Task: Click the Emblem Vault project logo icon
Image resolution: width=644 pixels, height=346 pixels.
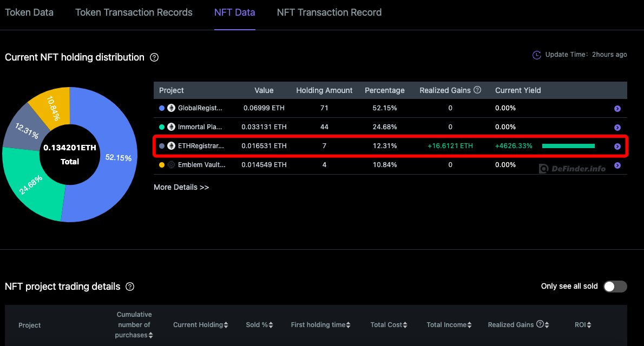Action: (171, 164)
